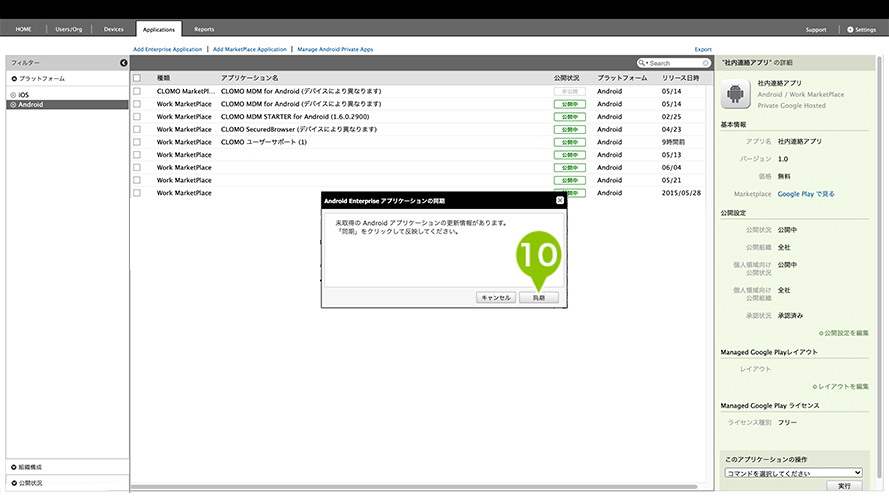Click the horizontal scrollbar under the table
The height and width of the screenshot is (500, 889).
414,486
